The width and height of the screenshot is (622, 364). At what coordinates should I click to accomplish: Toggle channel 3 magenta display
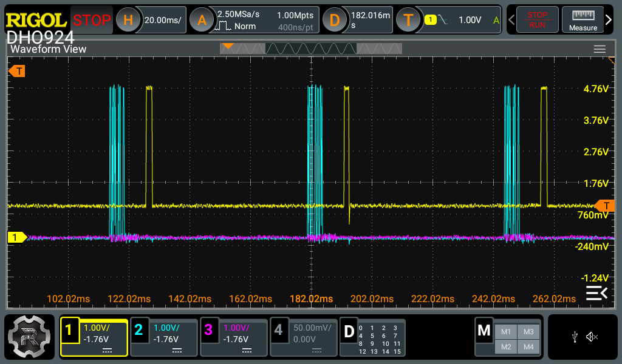pyautogui.click(x=233, y=337)
